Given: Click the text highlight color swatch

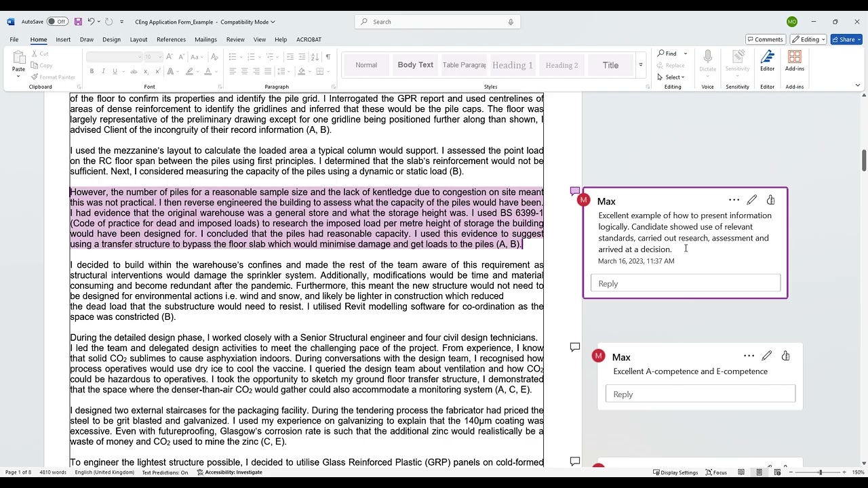Looking at the screenshot, I should 191,71.
